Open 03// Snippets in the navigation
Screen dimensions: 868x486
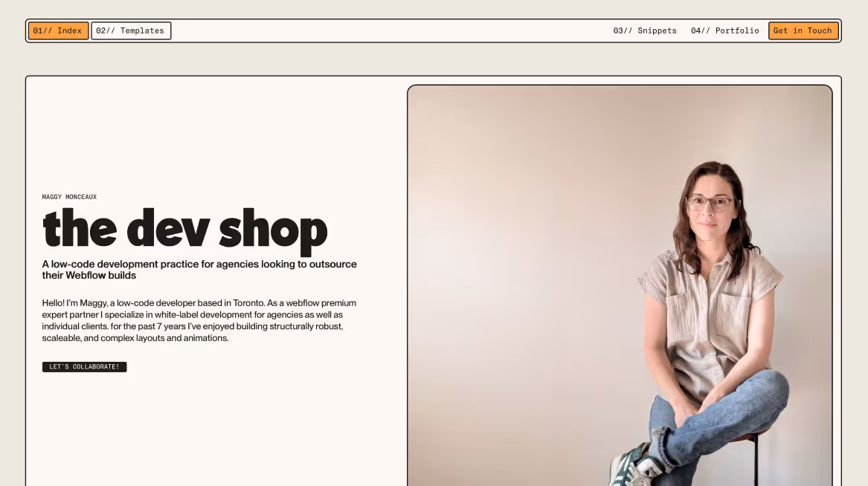[644, 31]
